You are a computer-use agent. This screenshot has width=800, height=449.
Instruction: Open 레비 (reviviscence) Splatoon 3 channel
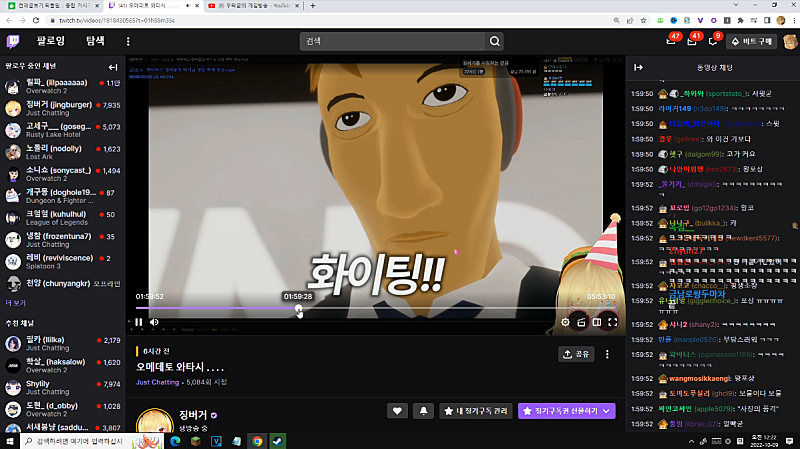62,262
